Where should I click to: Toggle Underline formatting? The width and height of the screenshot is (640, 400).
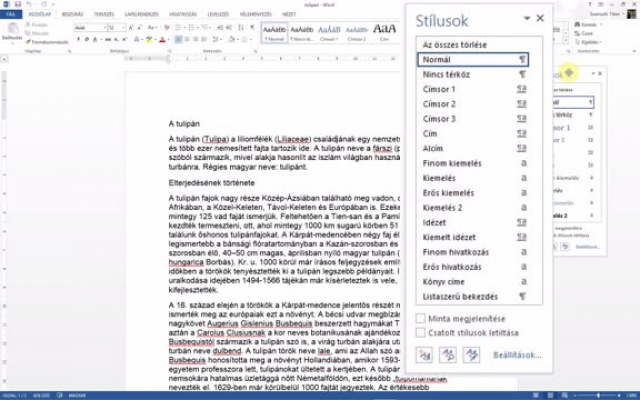(x=95, y=40)
